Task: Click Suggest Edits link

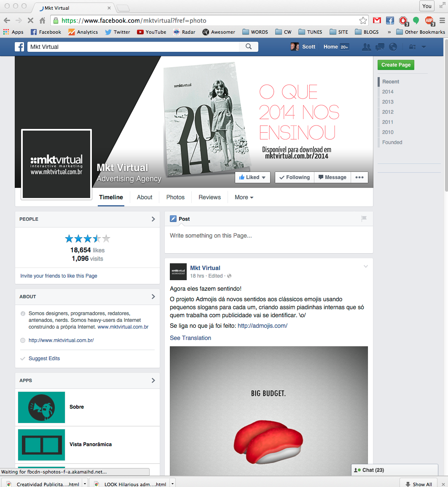Action: (44, 359)
